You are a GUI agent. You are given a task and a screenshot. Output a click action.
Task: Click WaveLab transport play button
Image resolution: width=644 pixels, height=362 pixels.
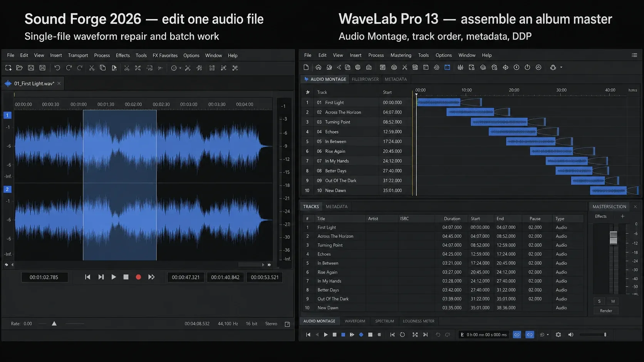[326, 335]
